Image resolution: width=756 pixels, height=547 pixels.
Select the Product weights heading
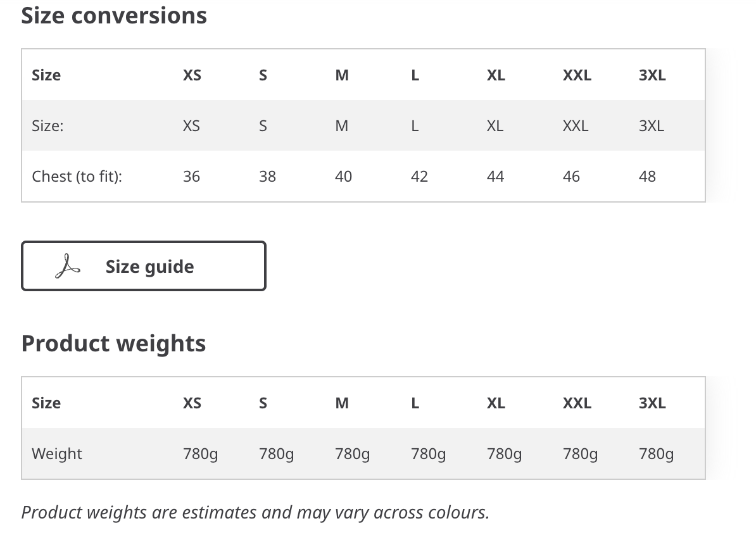pyautogui.click(x=114, y=344)
